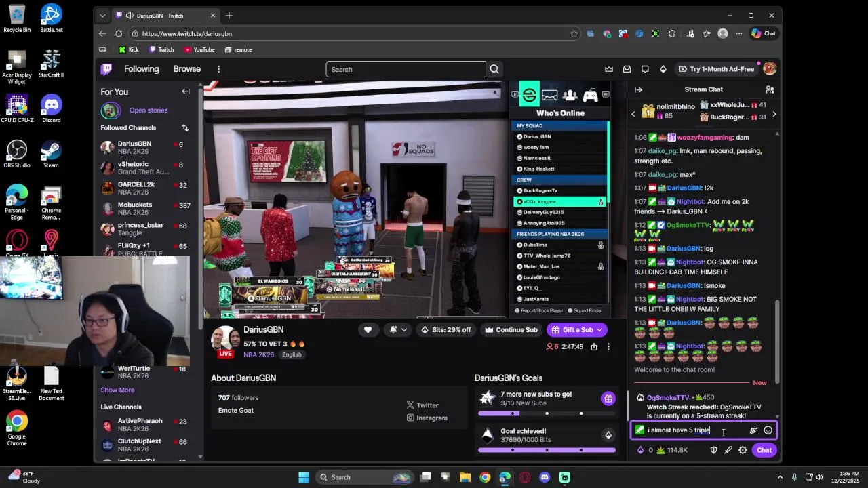
Task: Click Show More under followed channels
Action: (117, 390)
